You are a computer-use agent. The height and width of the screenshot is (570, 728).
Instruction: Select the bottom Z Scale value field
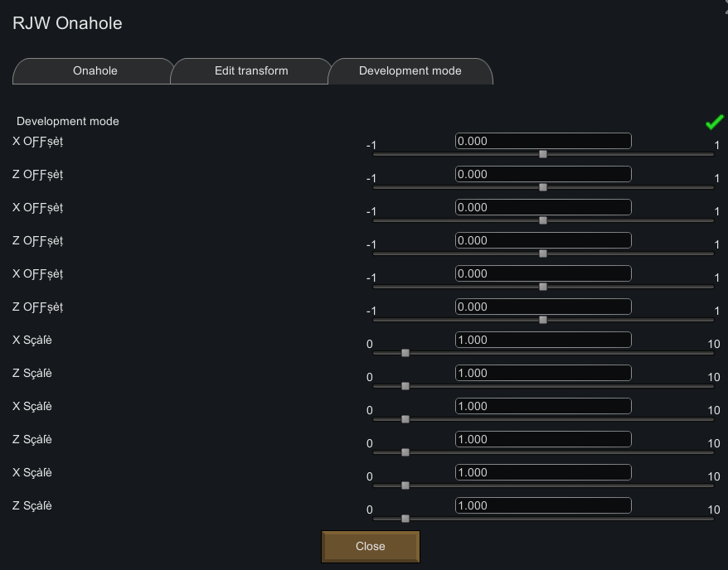pos(543,505)
